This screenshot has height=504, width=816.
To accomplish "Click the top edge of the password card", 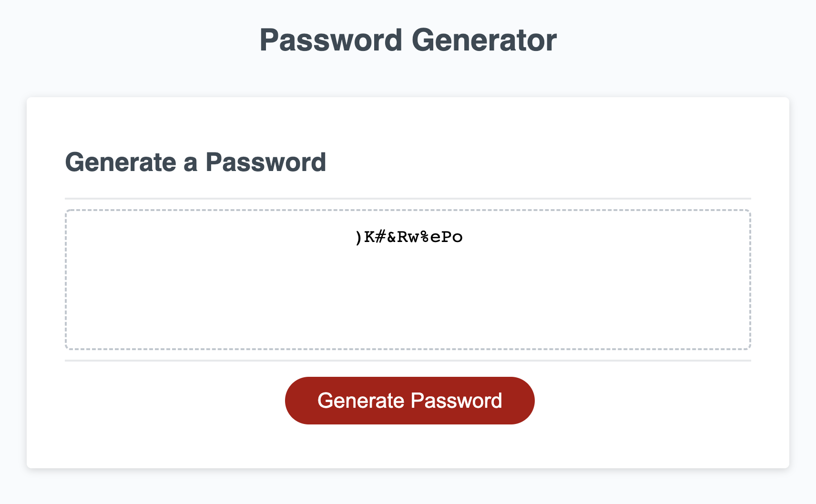I will [408, 97].
